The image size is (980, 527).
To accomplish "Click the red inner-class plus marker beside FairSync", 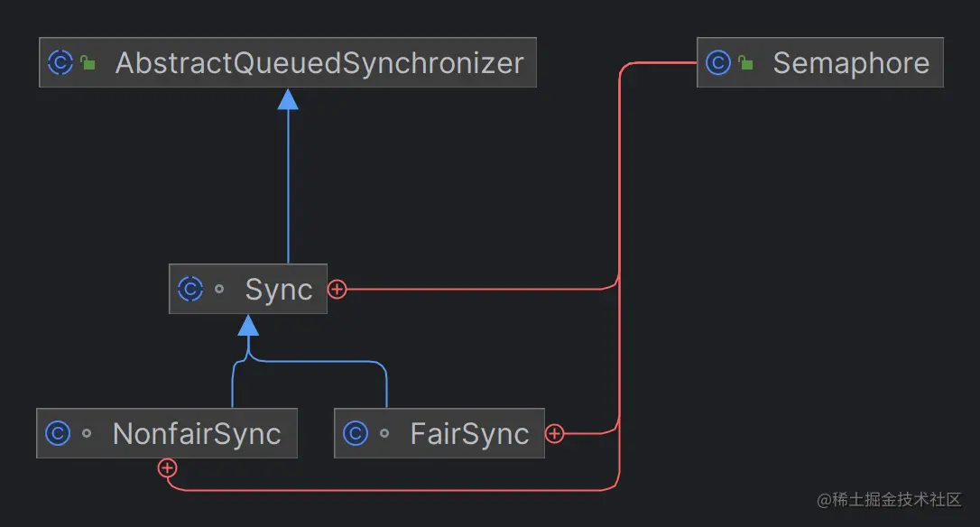I will click(x=554, y=433).
